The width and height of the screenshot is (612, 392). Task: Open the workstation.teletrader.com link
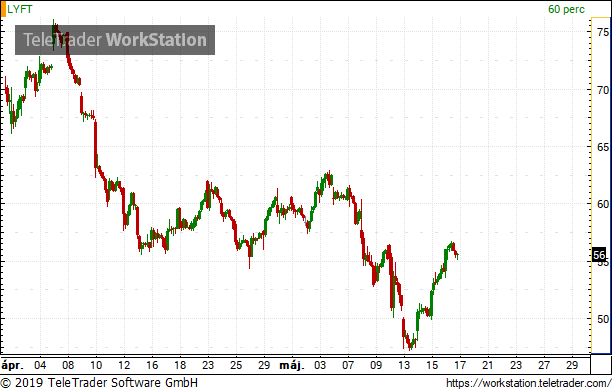528,383
